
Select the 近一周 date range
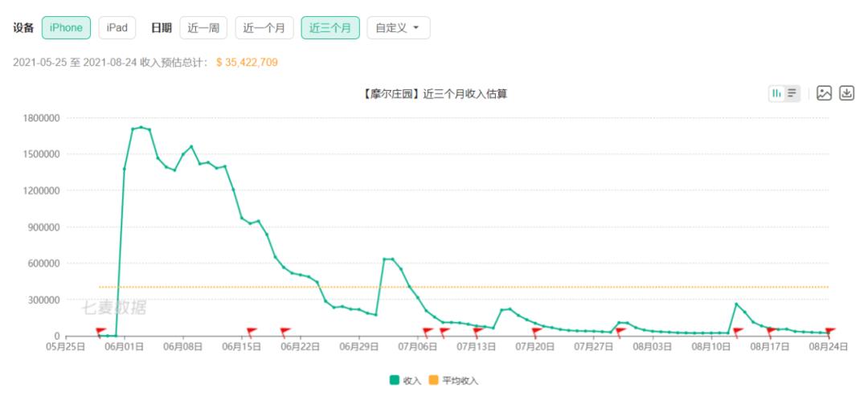pyautogui.click(x=205, y=28)
